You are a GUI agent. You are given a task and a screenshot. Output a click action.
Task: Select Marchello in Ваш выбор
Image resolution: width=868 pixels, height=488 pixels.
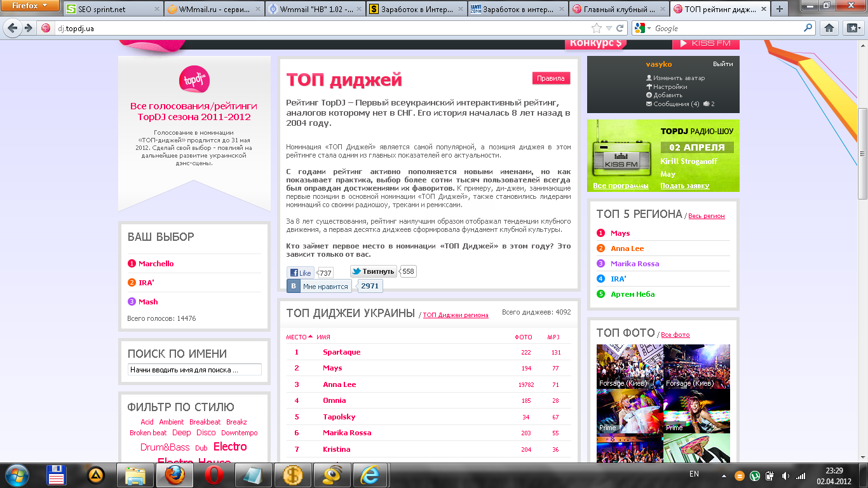point(156,264)
